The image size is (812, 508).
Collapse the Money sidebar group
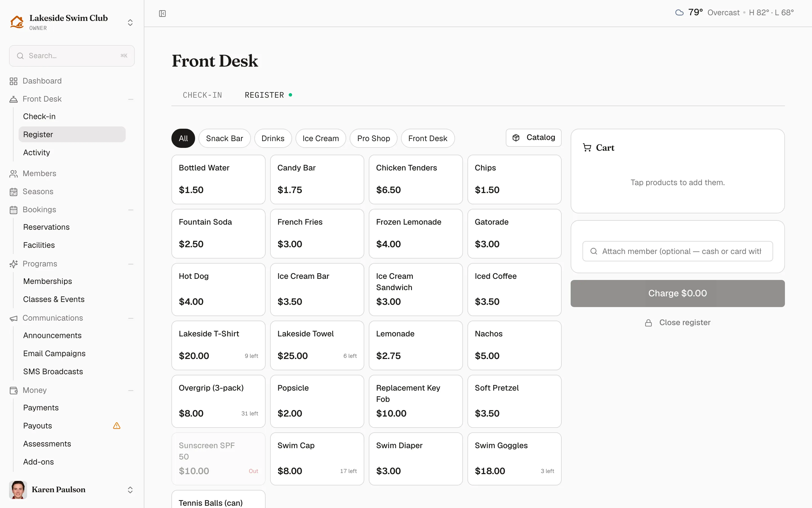pyautogui.click(x=131, y=390)
